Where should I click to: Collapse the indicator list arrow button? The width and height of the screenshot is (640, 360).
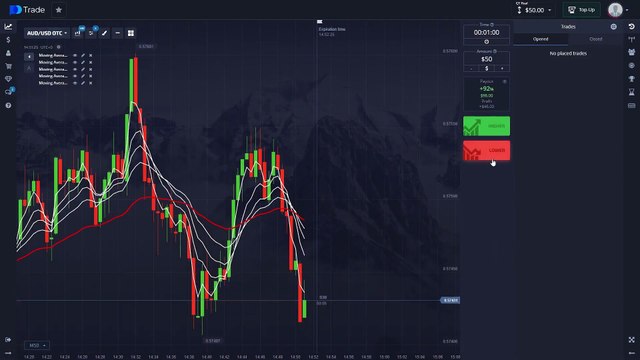click(29, 57)
